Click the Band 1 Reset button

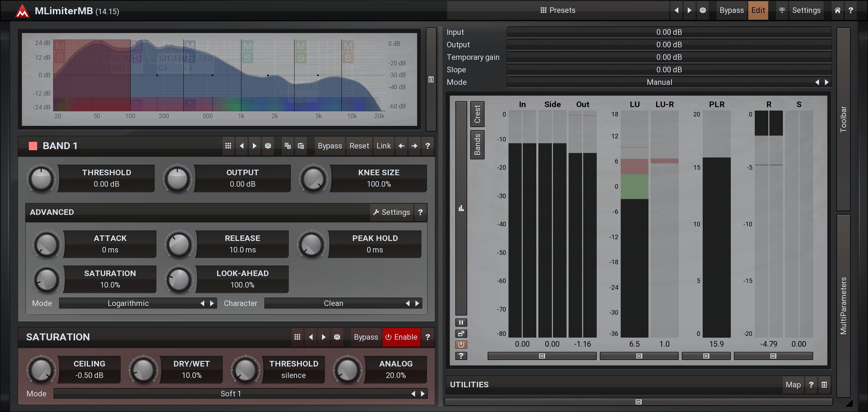coord(359,146)
